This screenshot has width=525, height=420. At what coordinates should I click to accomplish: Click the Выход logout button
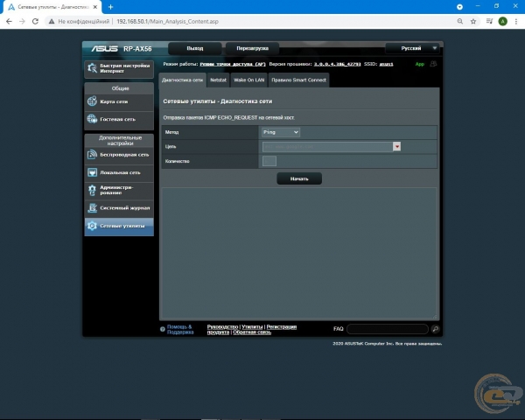195,48
